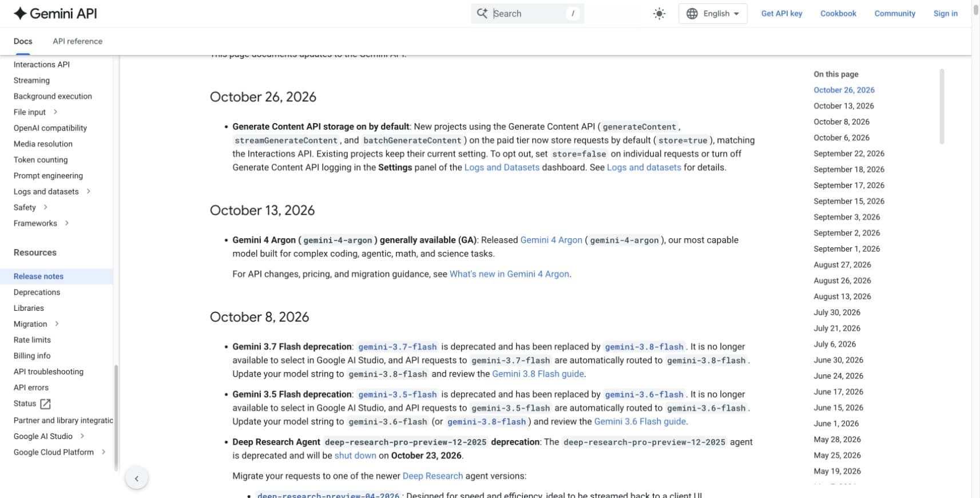
Task: Jump to October 13, 2026 in page outline
Action: pyautogui.click(x=844, y=106)
